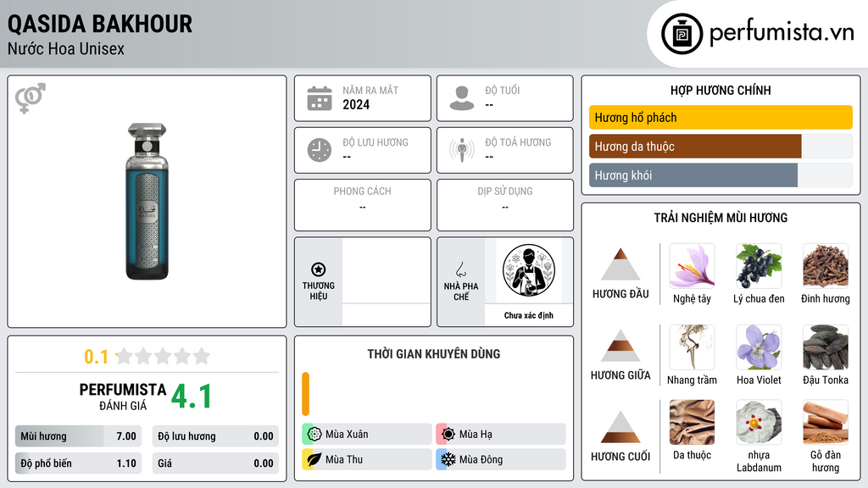Click the clock icon for Độ lưu hương
This screenshot has width=868, height=488.
pos(320,150)
